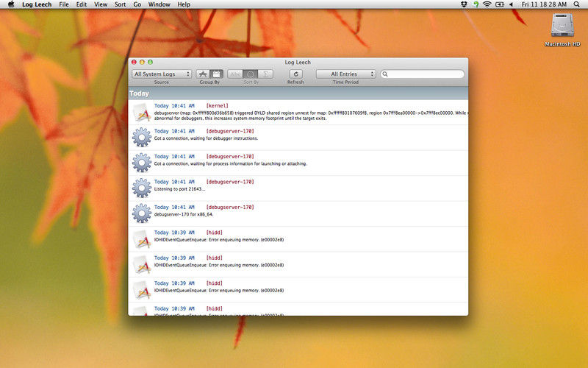Click the volume speaker icon
This screenshot has height=368, width=588.
click(x=511, y=4)
